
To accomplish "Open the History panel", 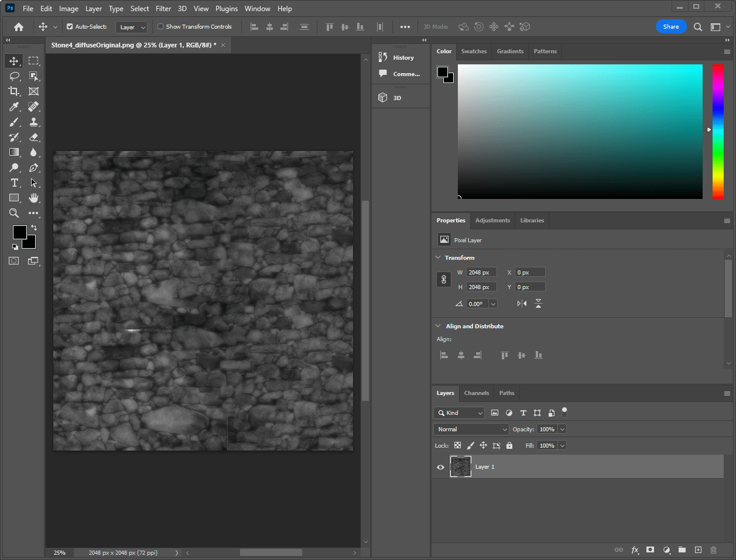I will [402, 57].
